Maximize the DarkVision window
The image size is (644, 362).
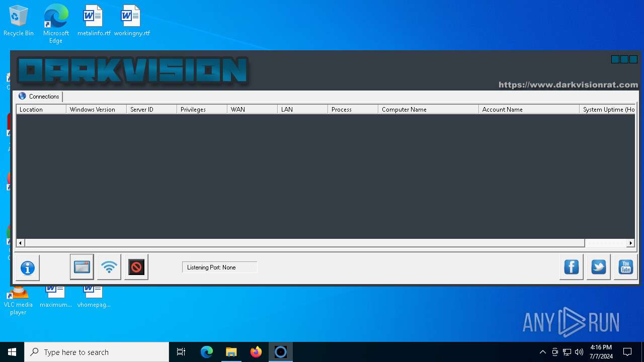(x=624, y=59)
